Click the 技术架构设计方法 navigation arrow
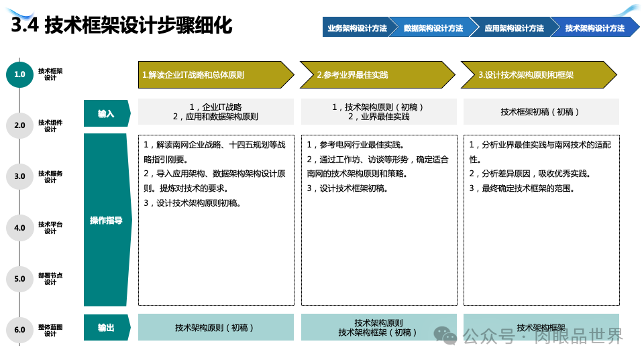This screenshot has height=362, width=644. (595, 27)
